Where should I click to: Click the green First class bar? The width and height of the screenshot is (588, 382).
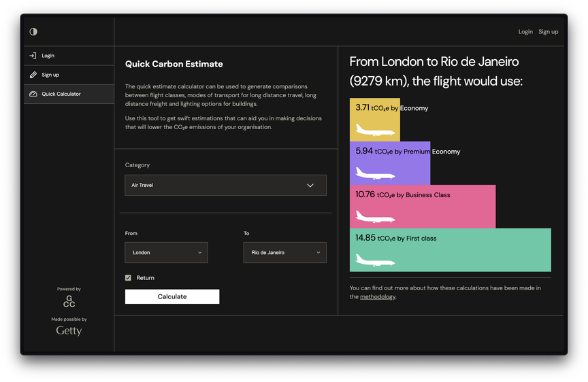click(x=451, y=250)
